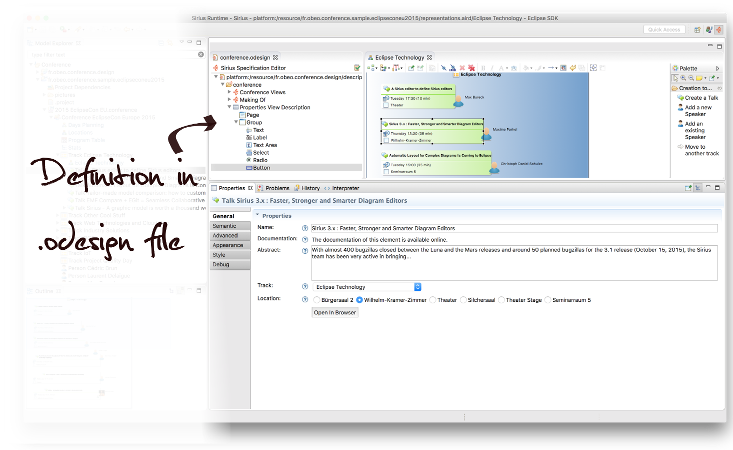The width and height of the screenshot is (733, 450).
Task: Expand the Conference Views viewpoint
Action: coord(230,92)
